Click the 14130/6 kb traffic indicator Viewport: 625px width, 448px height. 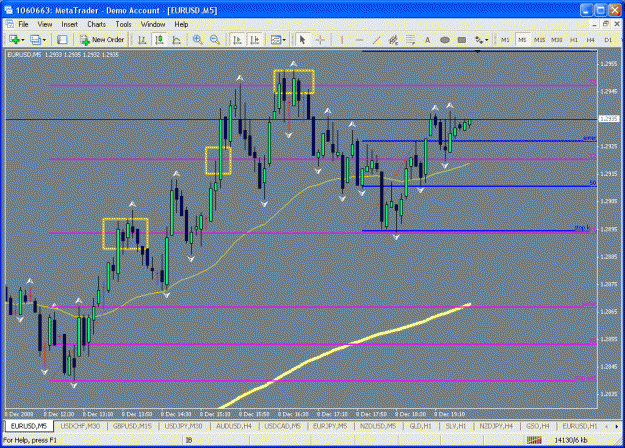(571, 440)
